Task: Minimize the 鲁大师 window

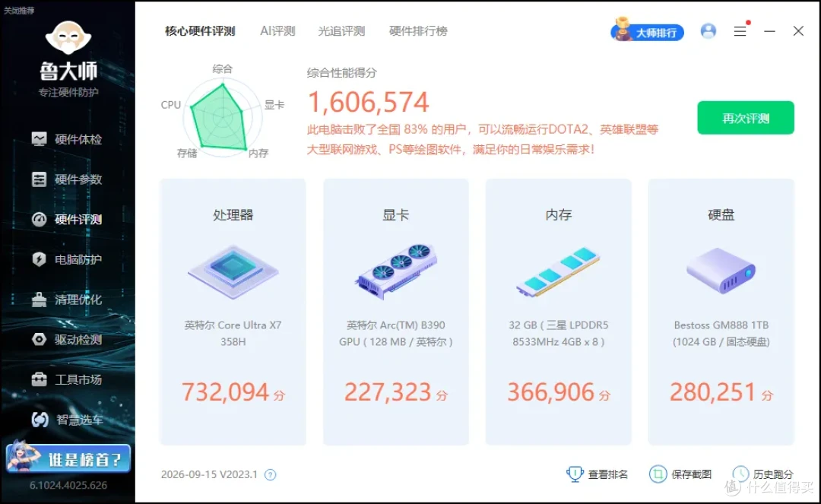Action: tap(769, 31)
